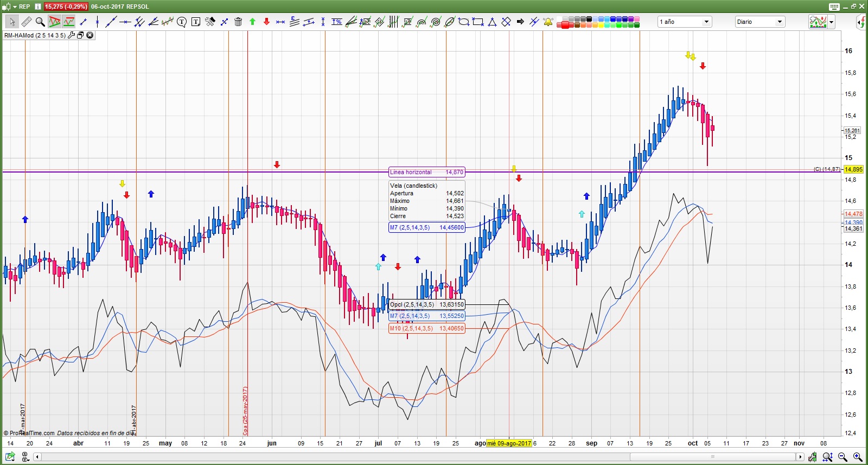This screenshot has height=465, width=868.
Task: Zoom out with minus magnifier
Action: tap(843, 457)
